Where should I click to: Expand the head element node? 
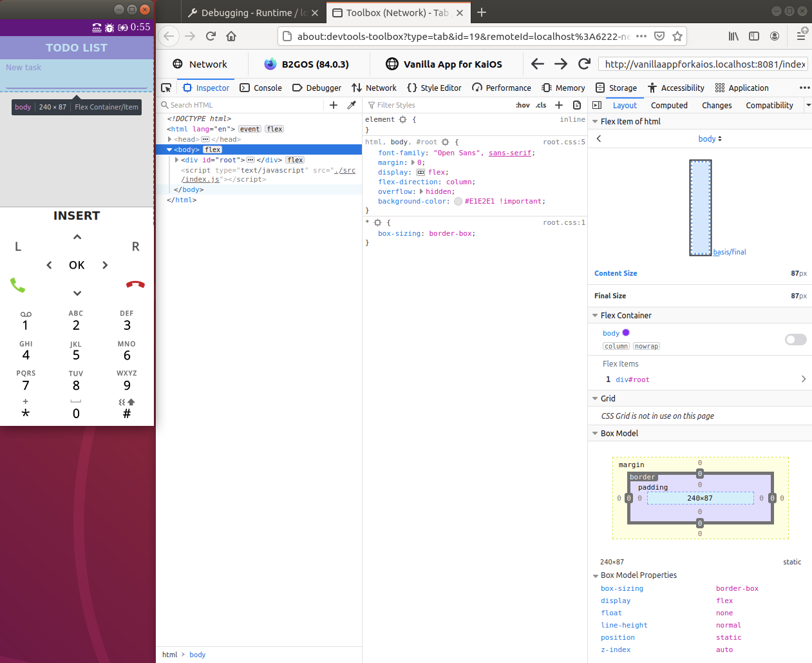click(170, 139)
